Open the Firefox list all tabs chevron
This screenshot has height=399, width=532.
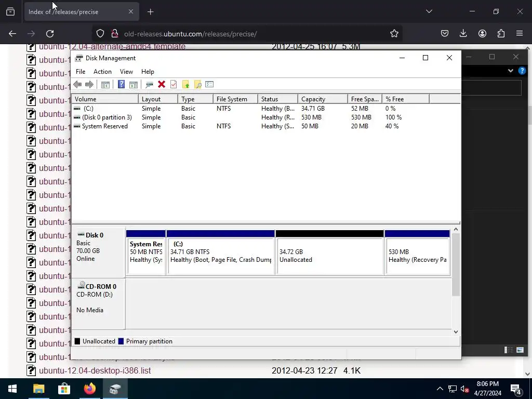coord(429,11)
